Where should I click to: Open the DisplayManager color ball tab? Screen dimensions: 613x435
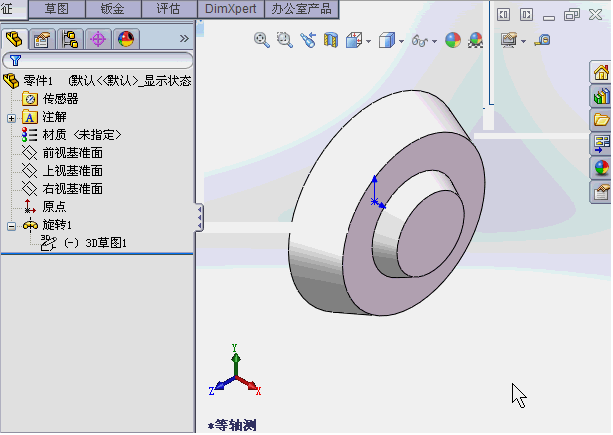(x=126, y=39)
